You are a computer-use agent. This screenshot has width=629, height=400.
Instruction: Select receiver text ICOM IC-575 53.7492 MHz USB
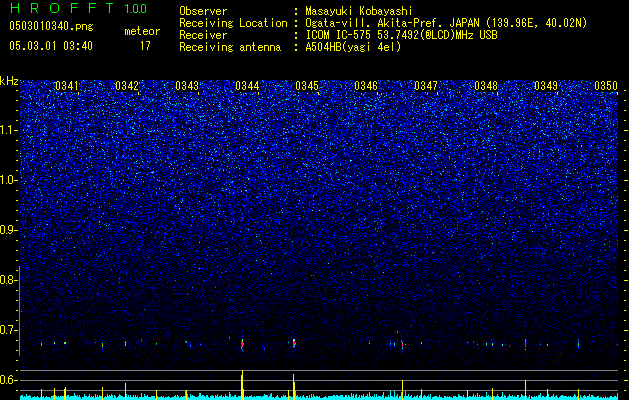click(x=401, y=35)
